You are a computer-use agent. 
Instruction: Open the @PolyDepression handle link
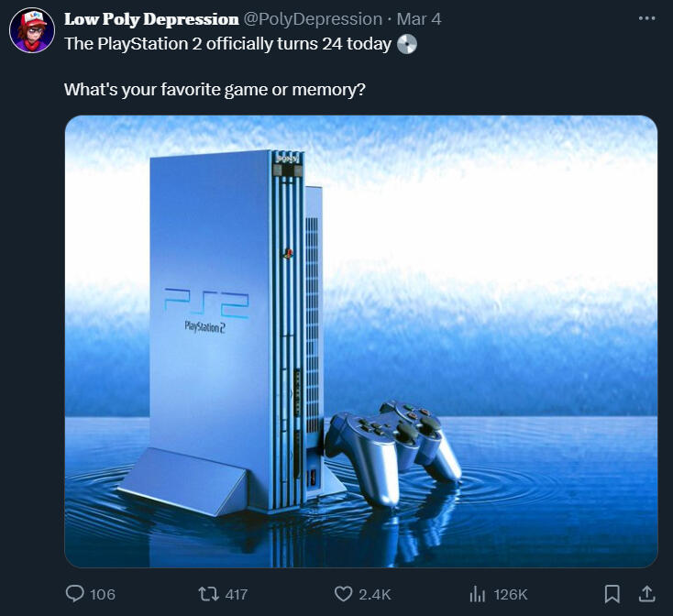pyautogui.click(x=313, y=19)
